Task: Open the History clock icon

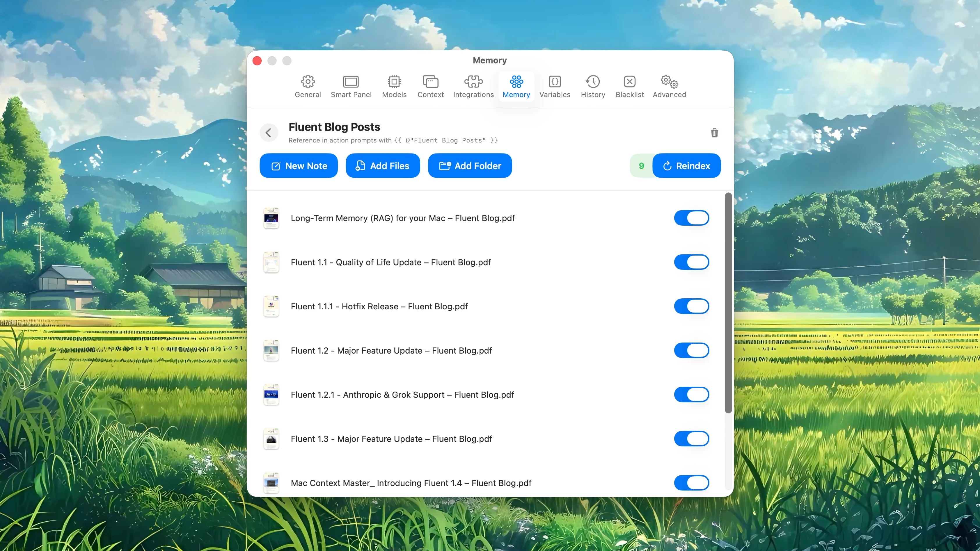Action: click(x=593, y=81)
